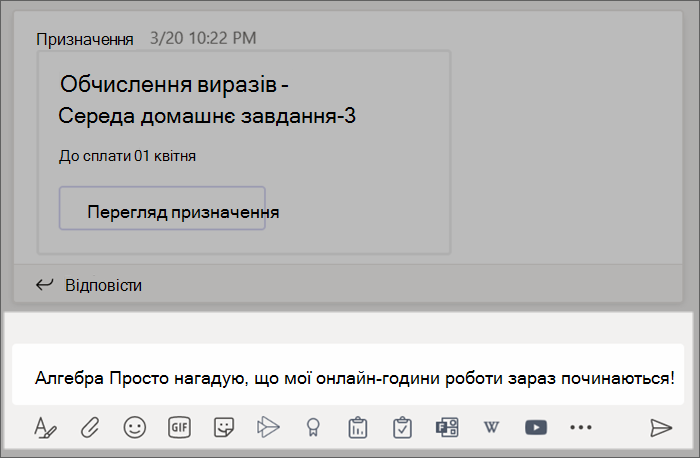Insert a GIF from the toolbar
This screenshot has height=458, width=700.
pyautogui.click(x=179, y=428)
